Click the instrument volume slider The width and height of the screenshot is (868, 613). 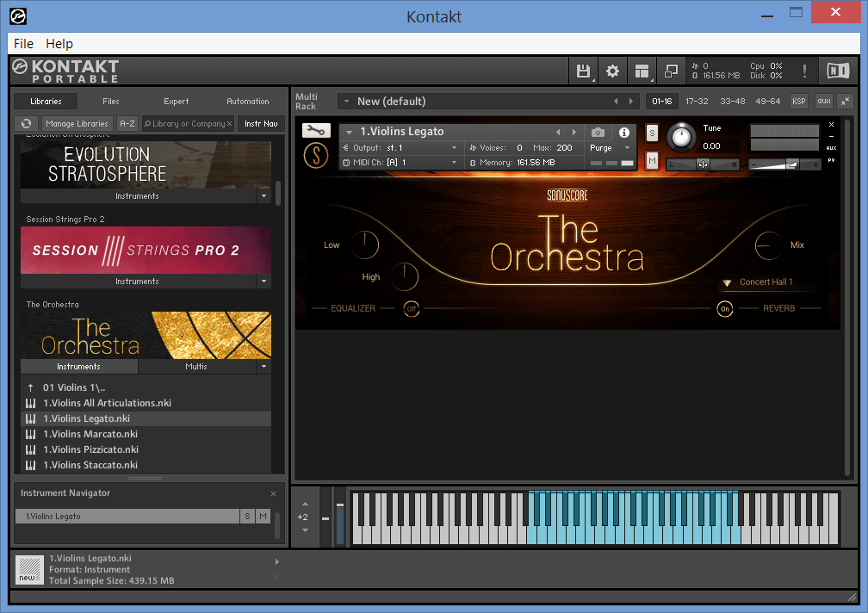(x=784, y=164)
